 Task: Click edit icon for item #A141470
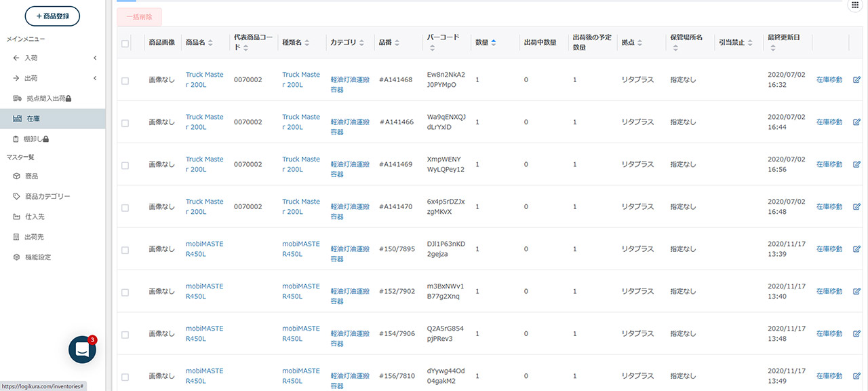856,207
